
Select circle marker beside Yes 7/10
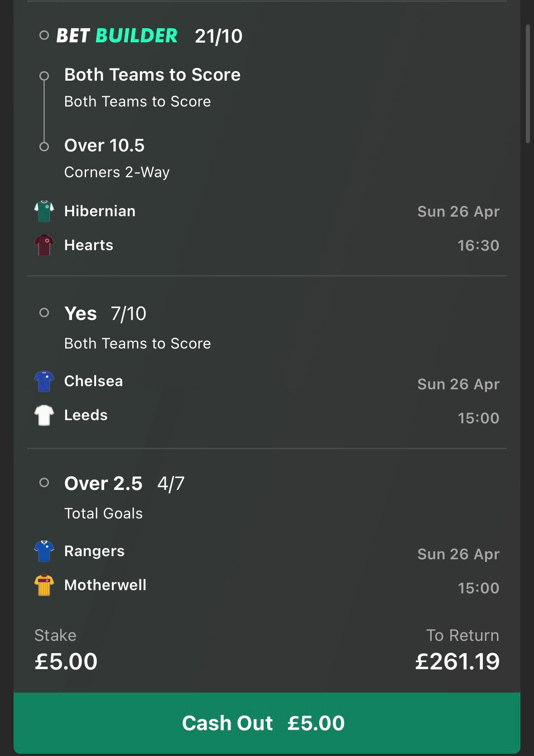click(x=44, y=312)
